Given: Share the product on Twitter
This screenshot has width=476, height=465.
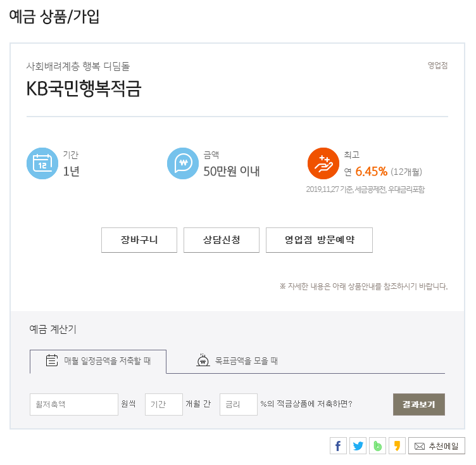Looking at the screenshot, I should pyautogui.click(x=358, y=446).
